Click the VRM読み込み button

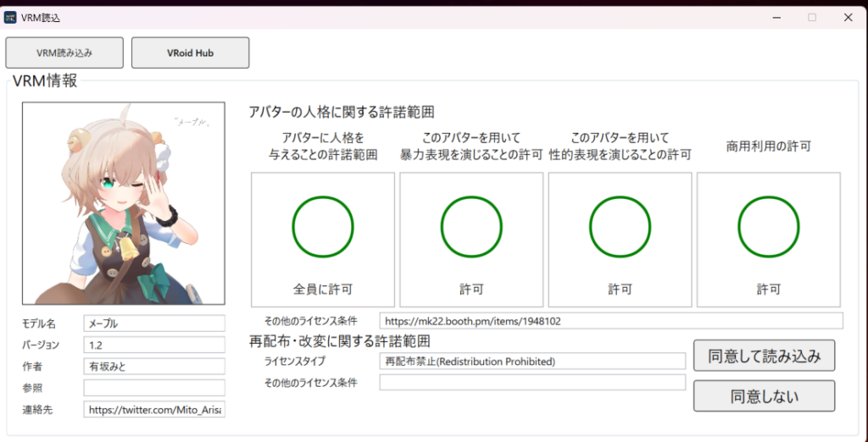pyautogui.click(x=64, y=53)
